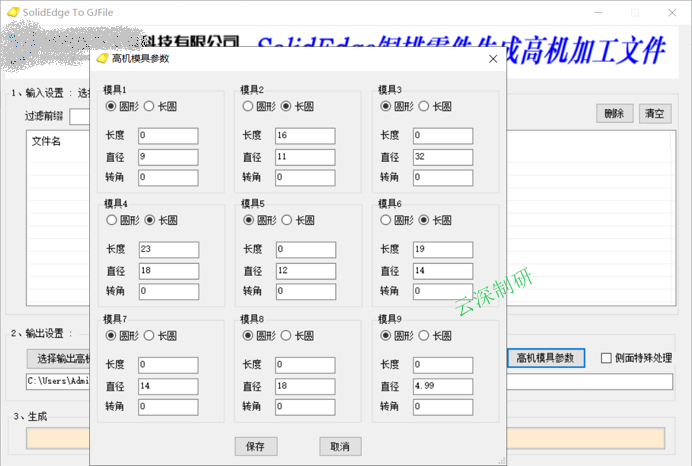The height and width of the screenshot is (466, 692).
Task: Click 模具7 转角 input field
Action: coord(168,407)
